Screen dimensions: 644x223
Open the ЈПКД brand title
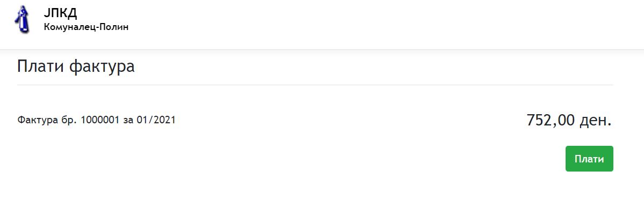(x=60, y=13)
